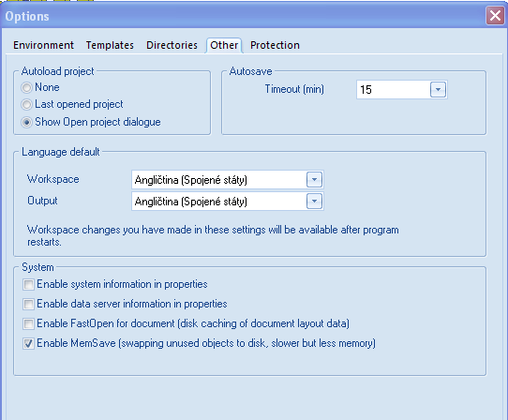This screenshot has width=508, height=420.
Task: Switch to the Directories tab
Action: pos(172,45)
